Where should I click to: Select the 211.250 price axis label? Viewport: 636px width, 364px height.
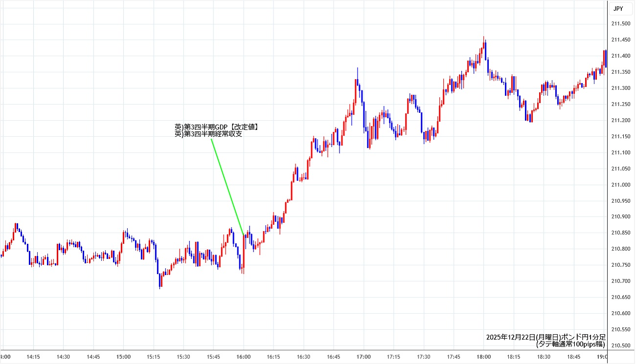click(x=621, y=104)
